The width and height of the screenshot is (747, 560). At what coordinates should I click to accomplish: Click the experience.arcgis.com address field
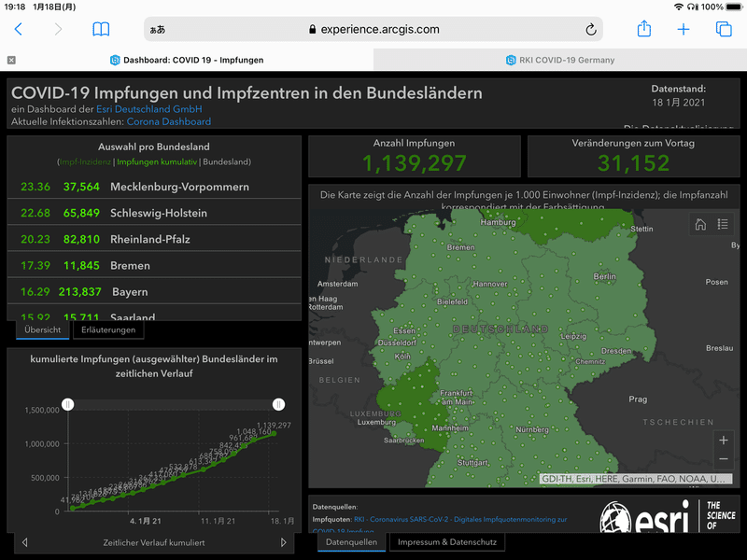coord(373,29)
